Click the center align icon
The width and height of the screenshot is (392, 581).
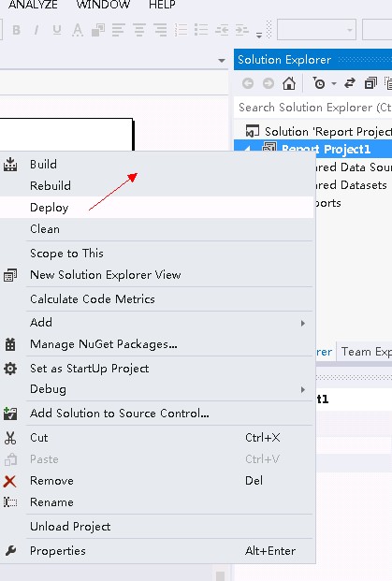click(x=139, y=30)
